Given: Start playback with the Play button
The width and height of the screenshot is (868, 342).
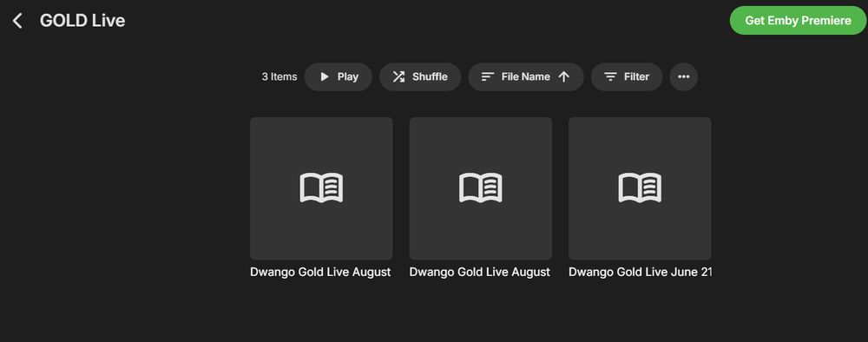Looking at the screenshot, I should (x=339, y=77).
